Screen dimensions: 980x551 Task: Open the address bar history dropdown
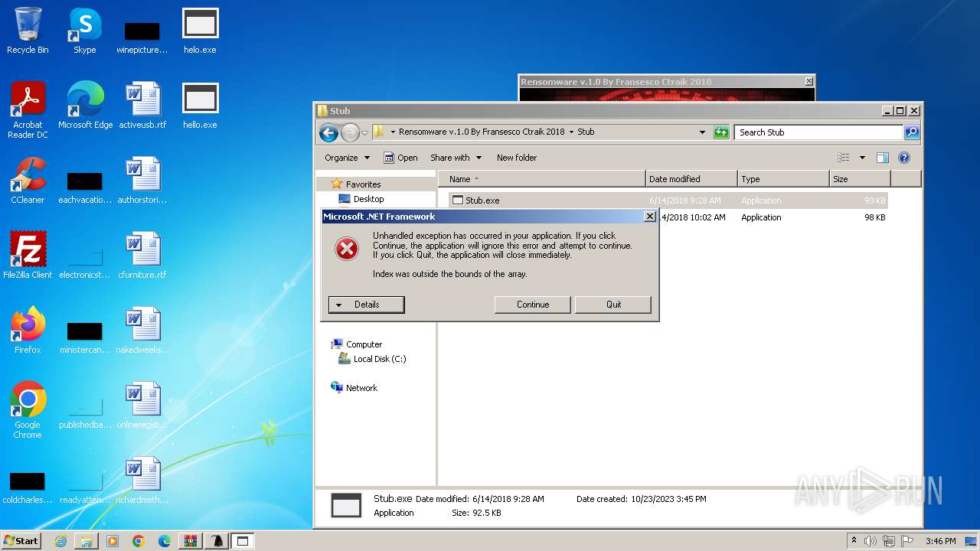[703, 132]
